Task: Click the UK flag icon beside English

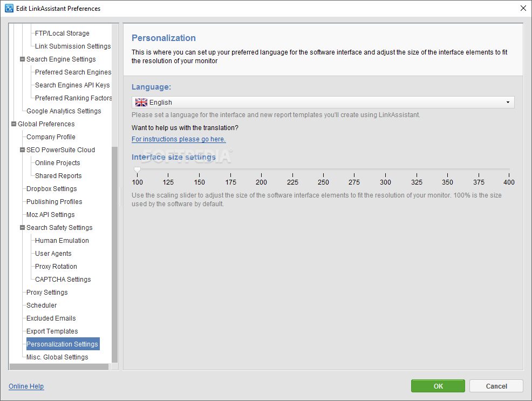Action: click(141, 103)
